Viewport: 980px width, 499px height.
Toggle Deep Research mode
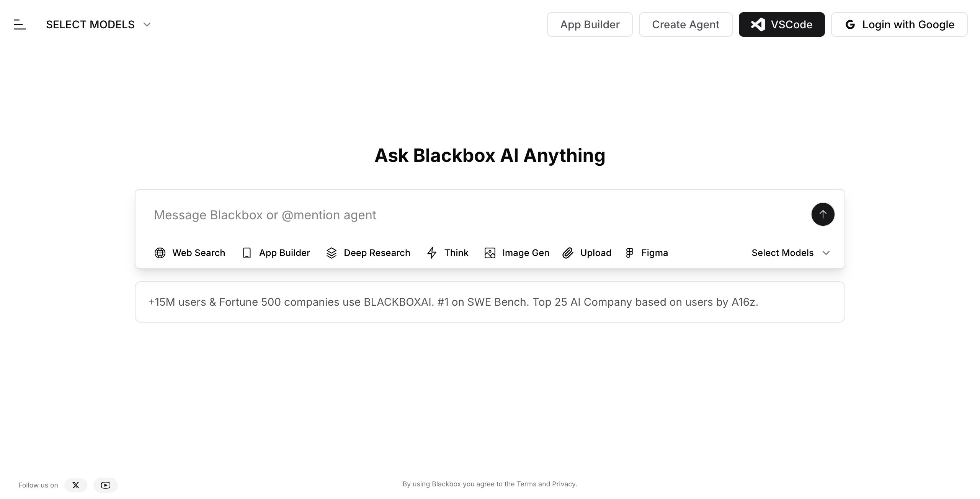pos(368,253)
